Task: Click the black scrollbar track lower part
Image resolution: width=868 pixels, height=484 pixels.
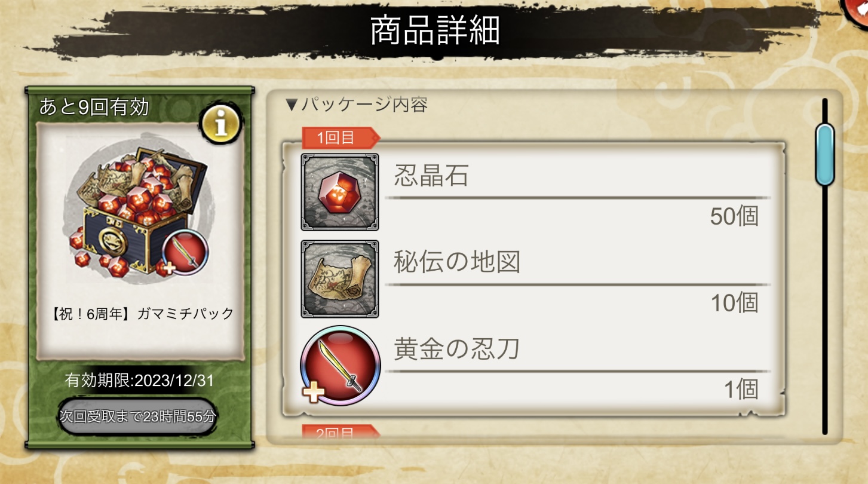Action: tap(825, 311)
